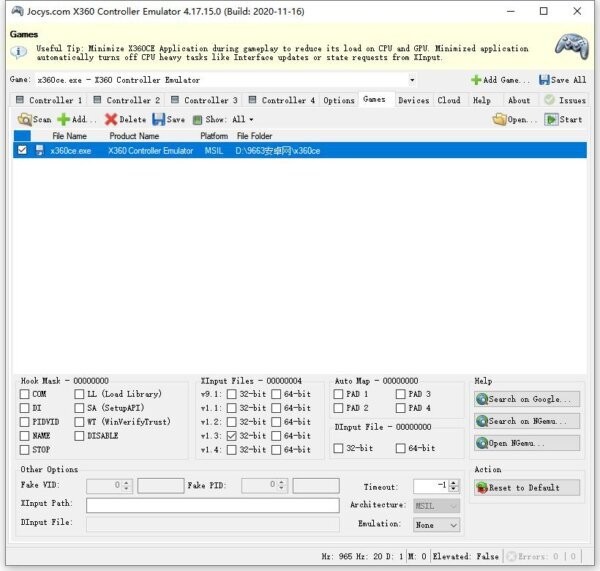Screen dimensions: 600x571
Task: Switch to Controller 3 tab
Action: click(x=204, y=100)
